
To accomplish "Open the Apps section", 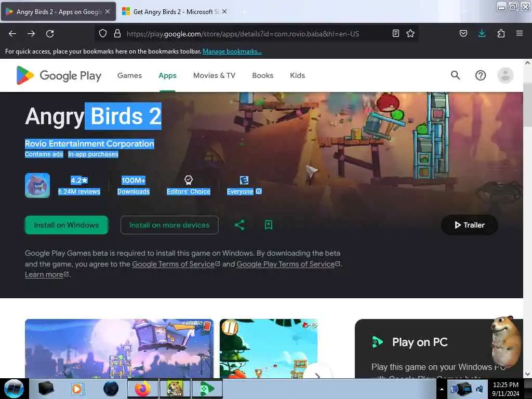I will pos(168,75).
